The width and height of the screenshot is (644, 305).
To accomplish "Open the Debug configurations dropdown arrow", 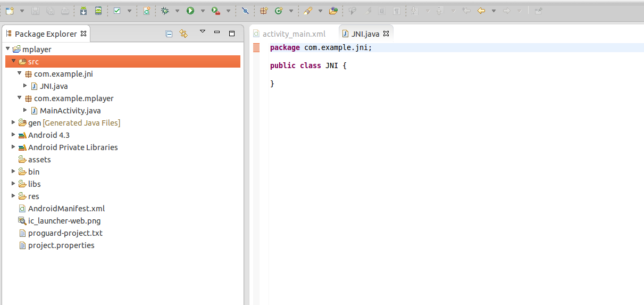I will click(177, 11).
